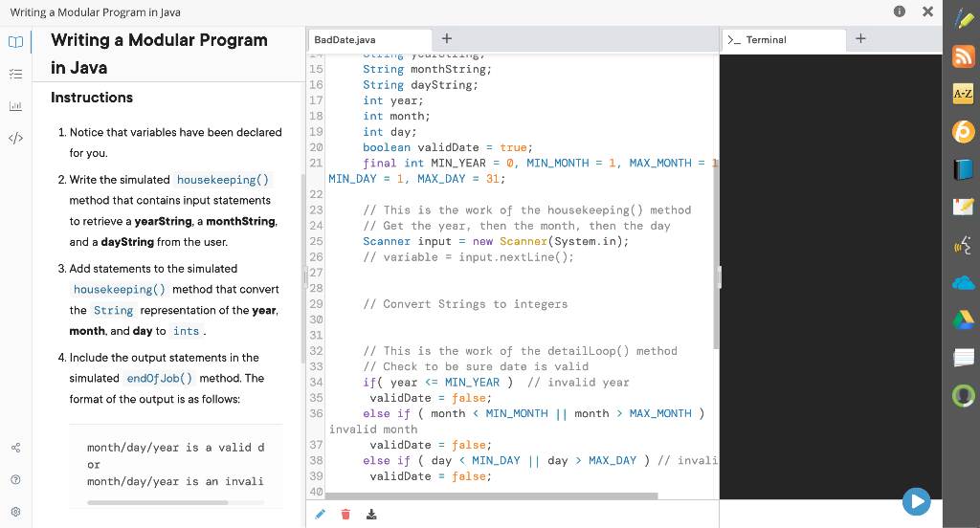The width and height of the screenshot is (980, 528).
Task: Click line 'Scanner input = new Scanner(System.in);'
Action: click(496, 241)
